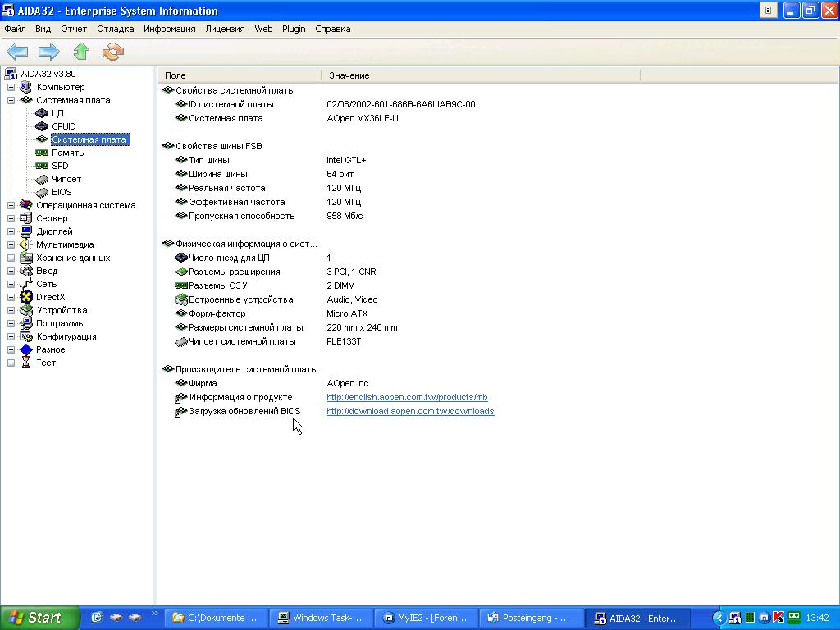This screenshot has height=630, width=840.
Task: Select the Тип шины row label
Action: coord(209,160)
